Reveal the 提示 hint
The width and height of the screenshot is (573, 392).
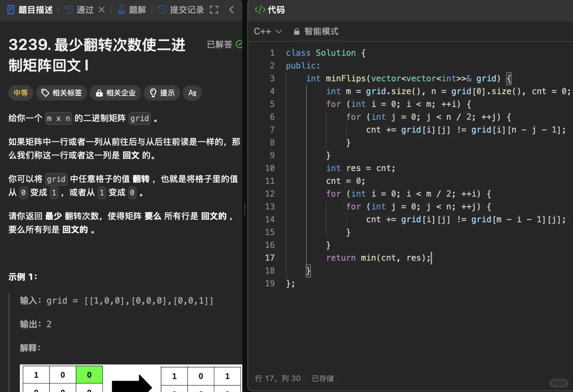click(x=162, y=93)
